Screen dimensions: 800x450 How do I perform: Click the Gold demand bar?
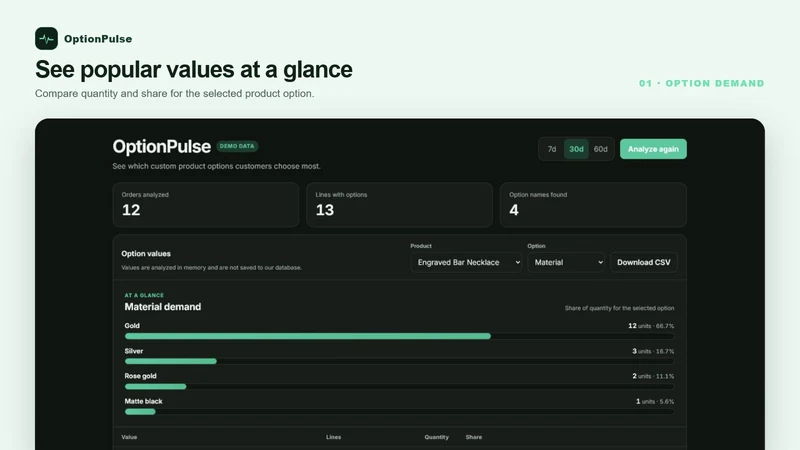(x=399, y=336)
